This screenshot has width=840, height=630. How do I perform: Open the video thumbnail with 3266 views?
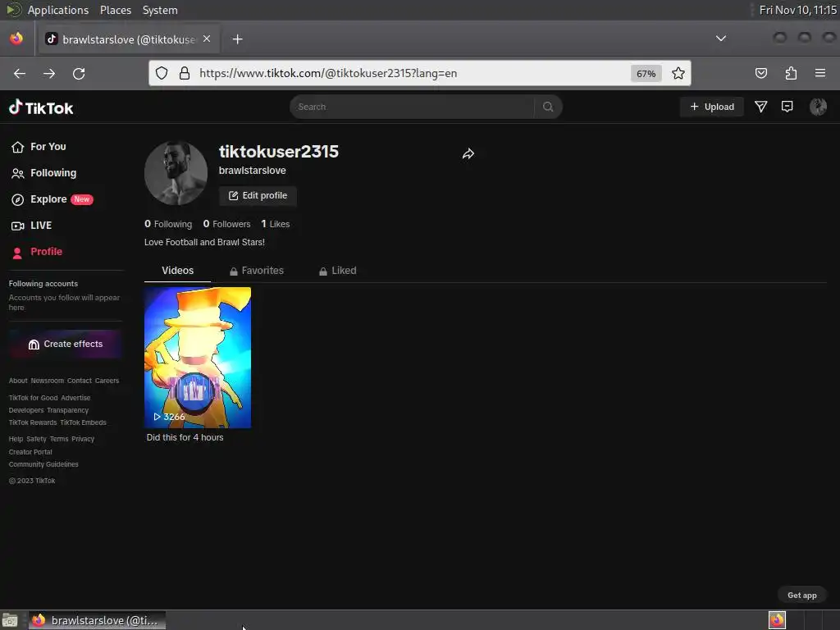pyautogui.click(x=198, y=358)
